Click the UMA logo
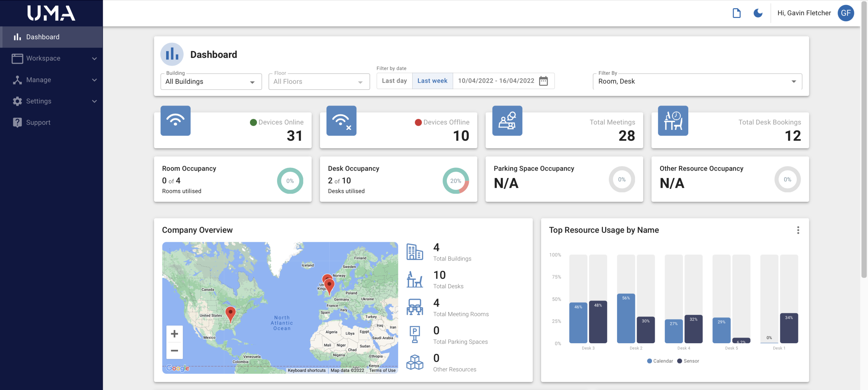Viewport: 868px width, 390px height. pyautogui.click(x=51, y=13)
